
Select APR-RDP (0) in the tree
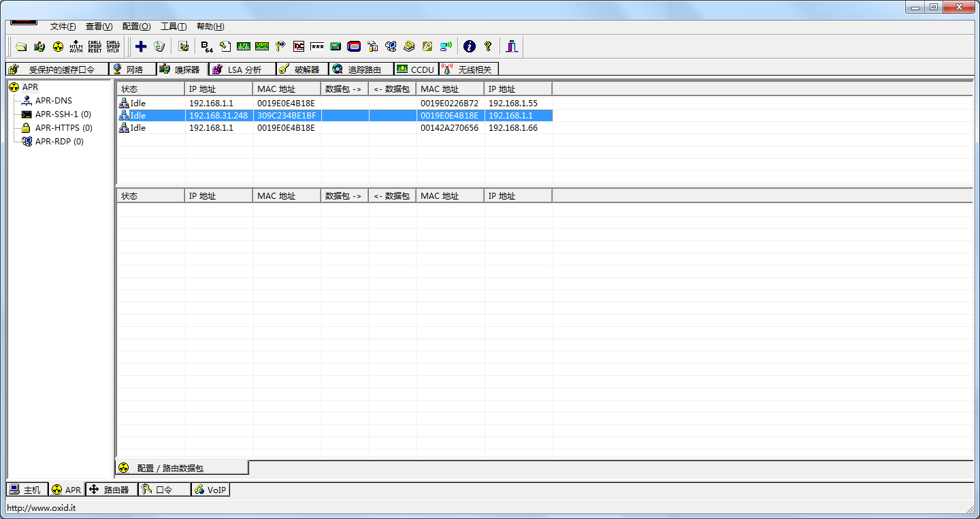[59, 142]
